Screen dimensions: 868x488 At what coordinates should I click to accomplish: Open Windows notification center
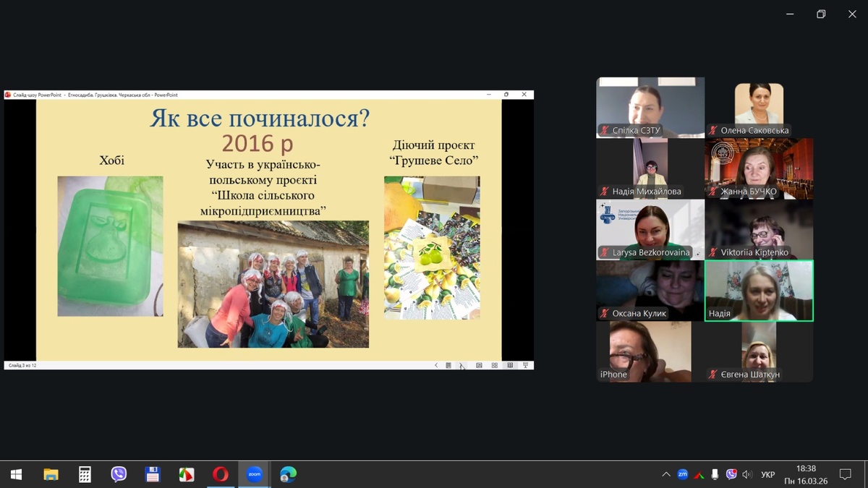(844, 474)
